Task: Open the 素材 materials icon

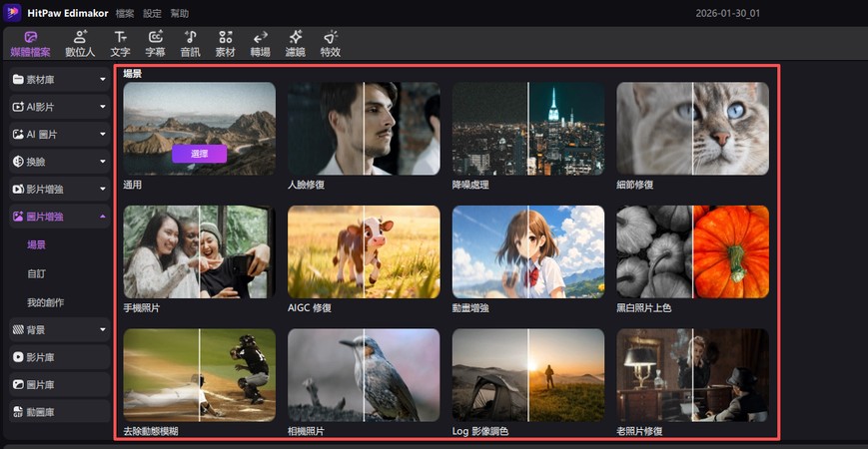Action: 226,43
